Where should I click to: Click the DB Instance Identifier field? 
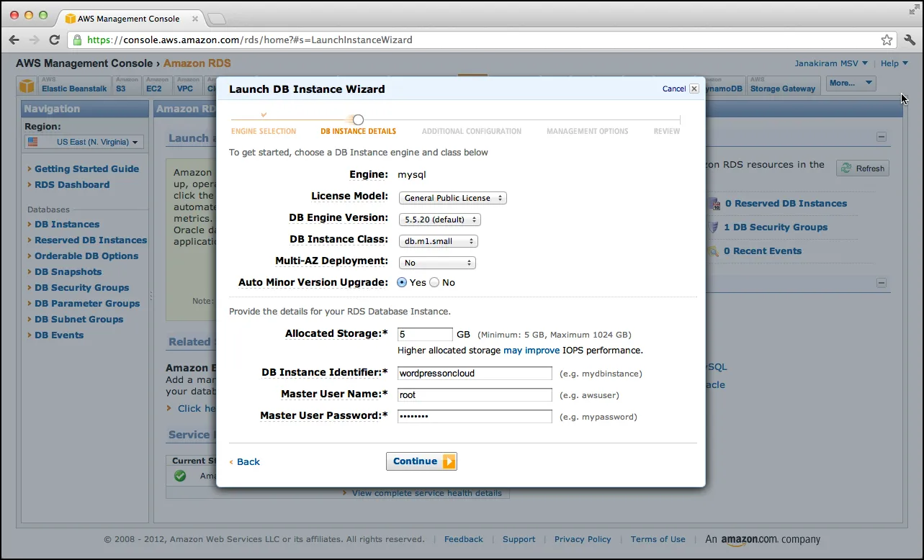tap(475, 373)
